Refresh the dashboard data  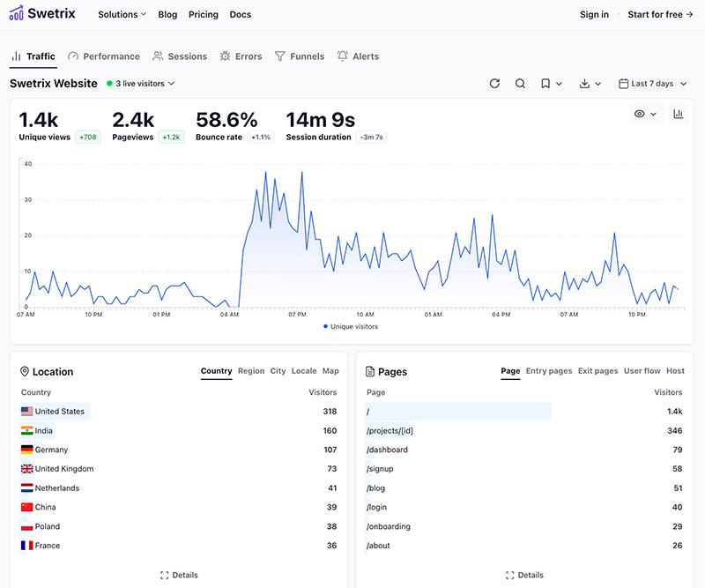point(494,83)
